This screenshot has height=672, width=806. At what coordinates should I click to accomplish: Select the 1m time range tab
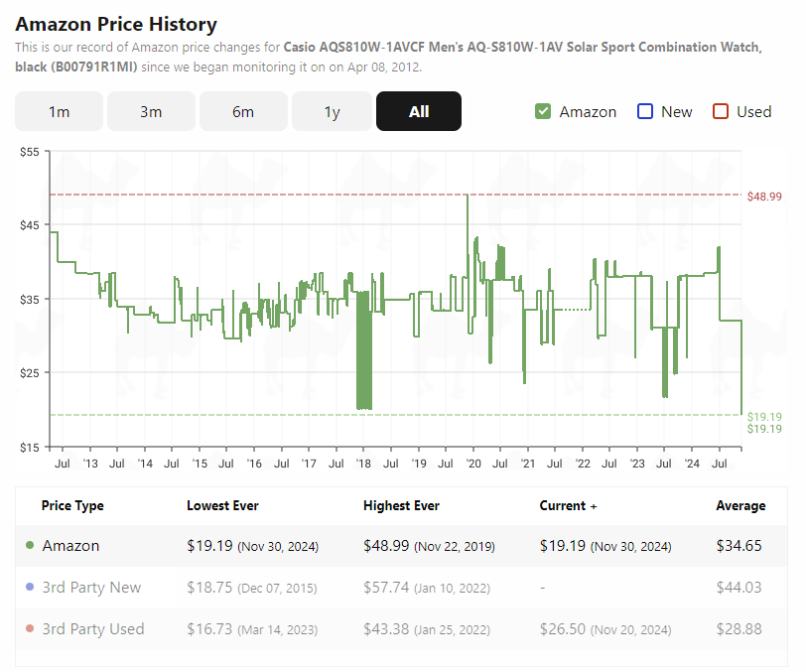point(60,111)
